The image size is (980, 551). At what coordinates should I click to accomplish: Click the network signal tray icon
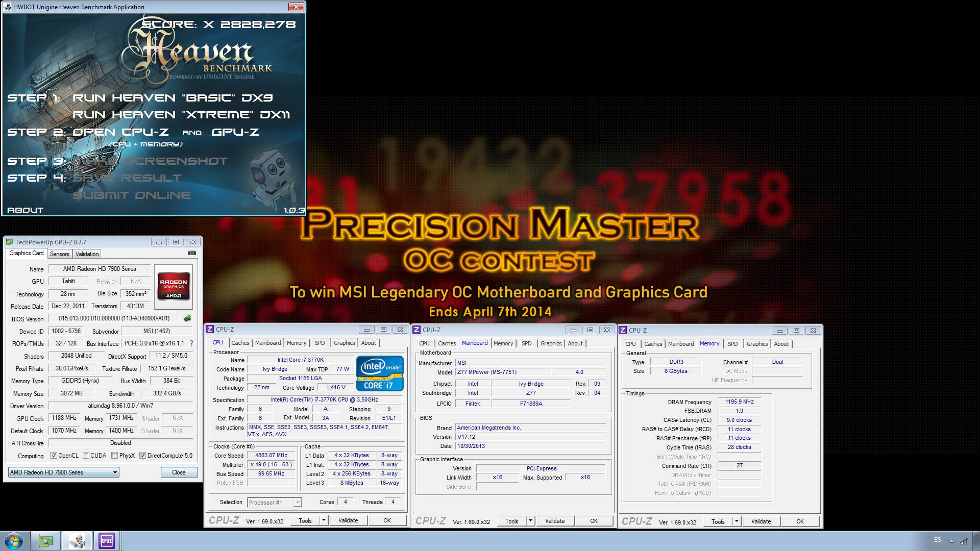coord(964,541)
